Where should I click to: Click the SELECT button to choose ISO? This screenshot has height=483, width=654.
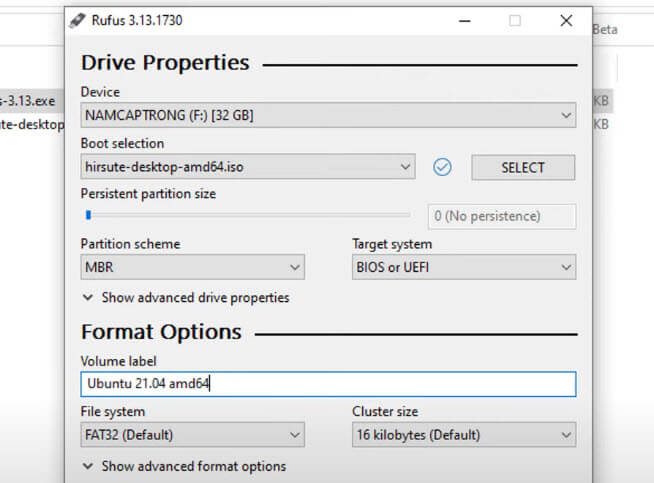[x=523, y=168]
